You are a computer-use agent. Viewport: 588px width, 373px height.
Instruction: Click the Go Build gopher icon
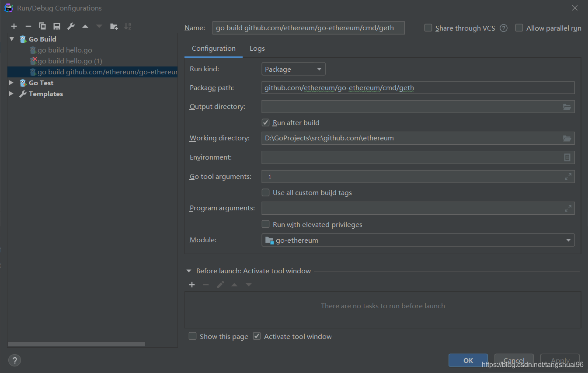(x=23, y=39)
